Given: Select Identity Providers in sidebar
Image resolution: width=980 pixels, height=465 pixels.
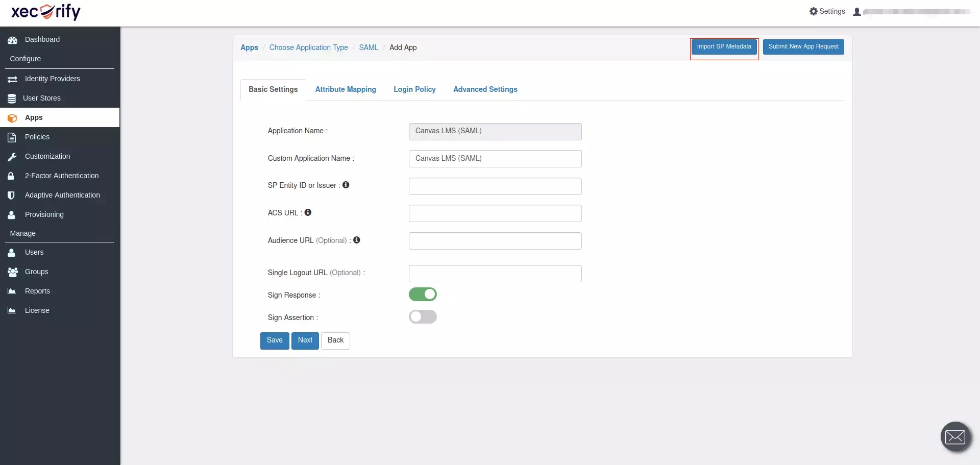Looking at the screenshot, I should coord(52,79).
